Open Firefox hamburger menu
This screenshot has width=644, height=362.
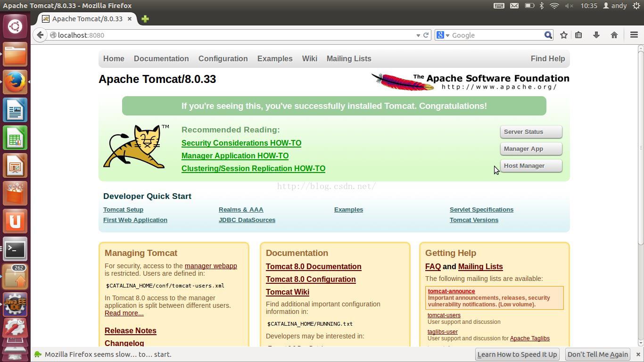tap(634, 35)
